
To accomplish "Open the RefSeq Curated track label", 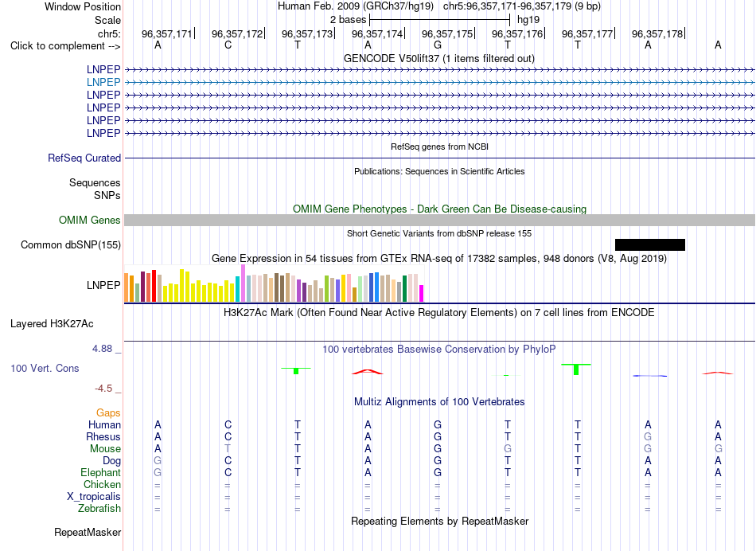I will [x=84, y=158].
